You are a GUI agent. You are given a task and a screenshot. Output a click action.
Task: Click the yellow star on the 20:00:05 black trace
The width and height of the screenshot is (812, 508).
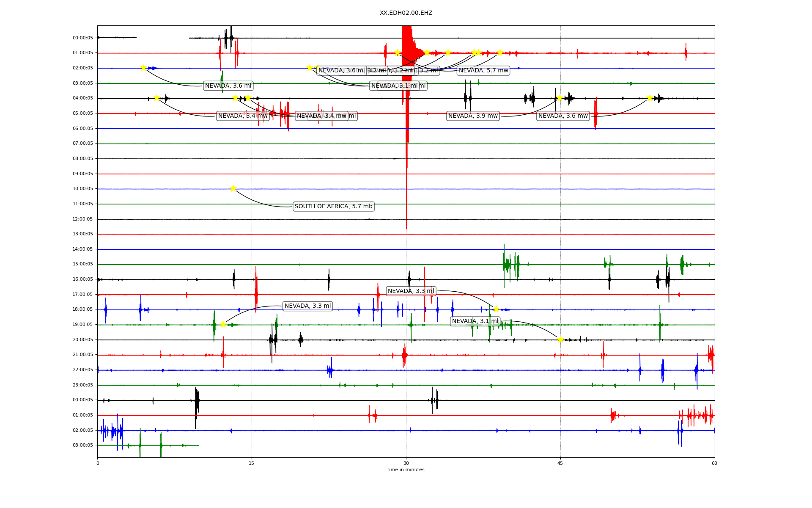(560, 340)
